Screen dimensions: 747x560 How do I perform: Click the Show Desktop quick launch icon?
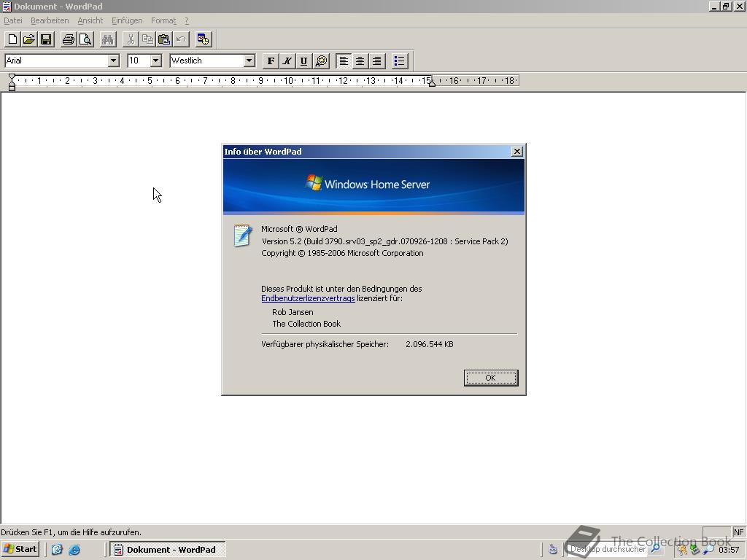pos(57,550)
